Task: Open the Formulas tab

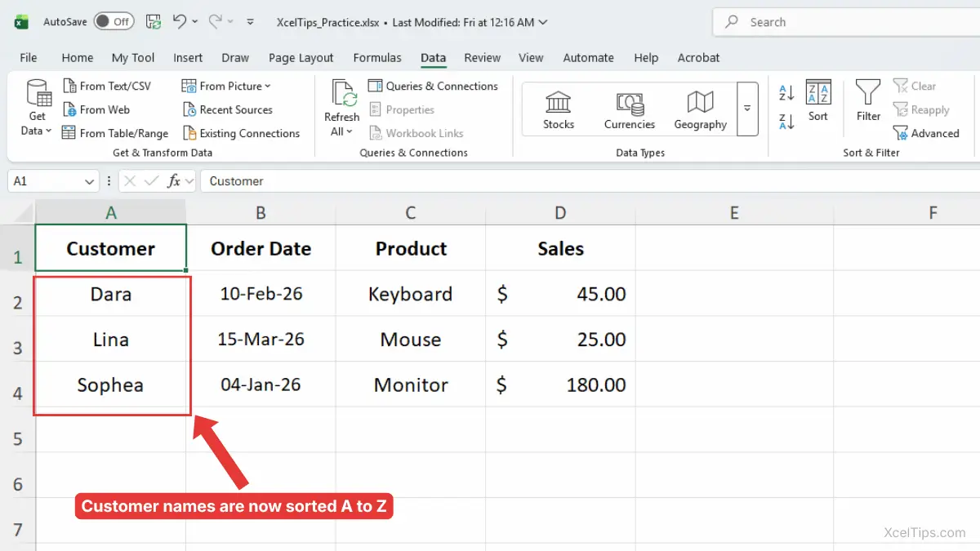Action: coord(377,57)
